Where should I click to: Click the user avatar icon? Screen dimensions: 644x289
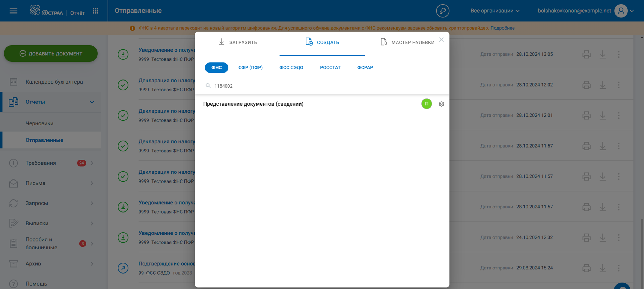(x=621, y=11)
